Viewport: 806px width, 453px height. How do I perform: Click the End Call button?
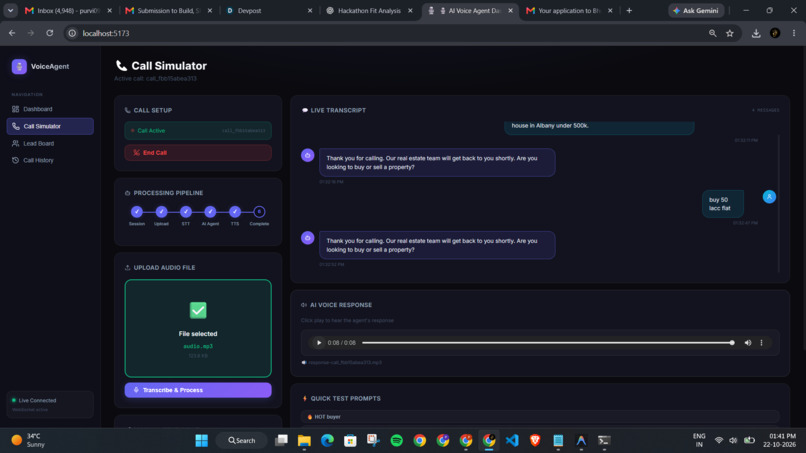(198, 153)
